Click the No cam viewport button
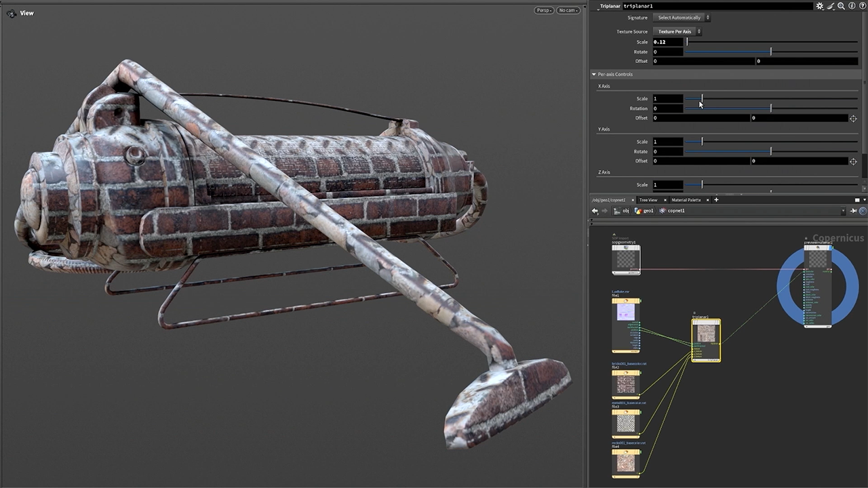This screenshot has width=868, height=488. coord(568,10)
